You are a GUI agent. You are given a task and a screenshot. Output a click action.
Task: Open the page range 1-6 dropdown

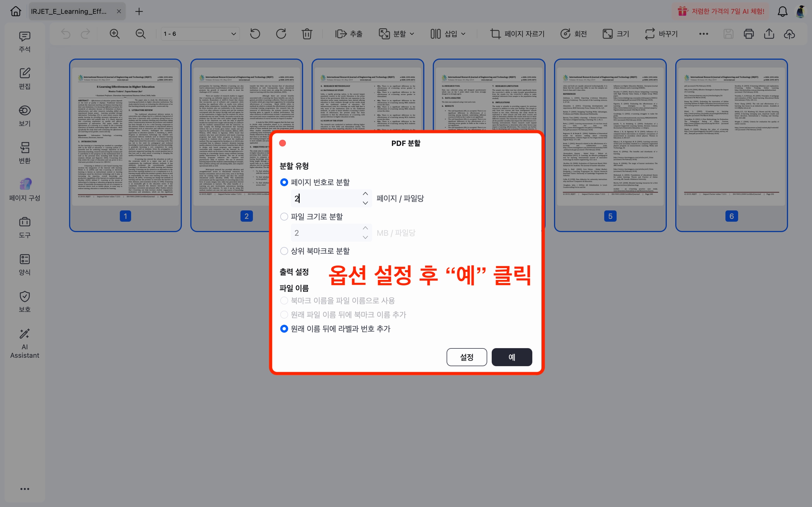pyautogui.click(x=199, y=34)
